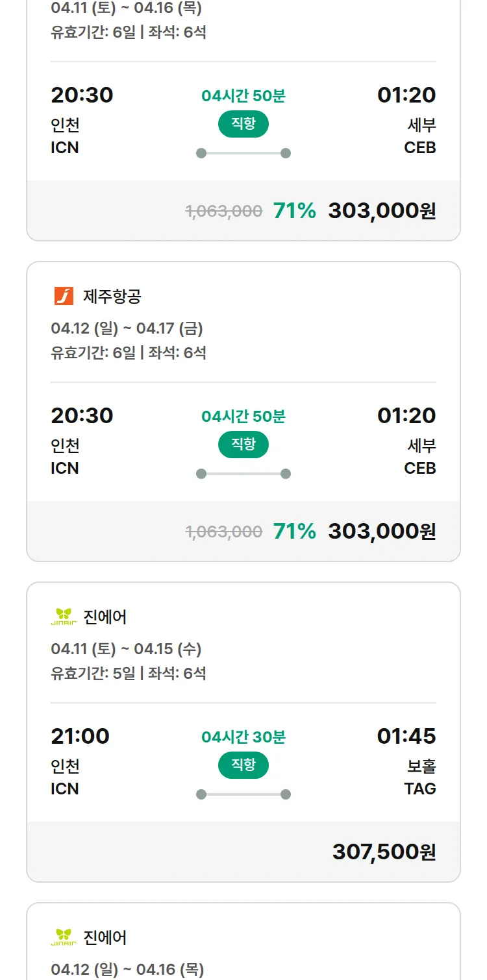
Task: Click the Jeju Air orange logo icon
Action: pos(64,297)
